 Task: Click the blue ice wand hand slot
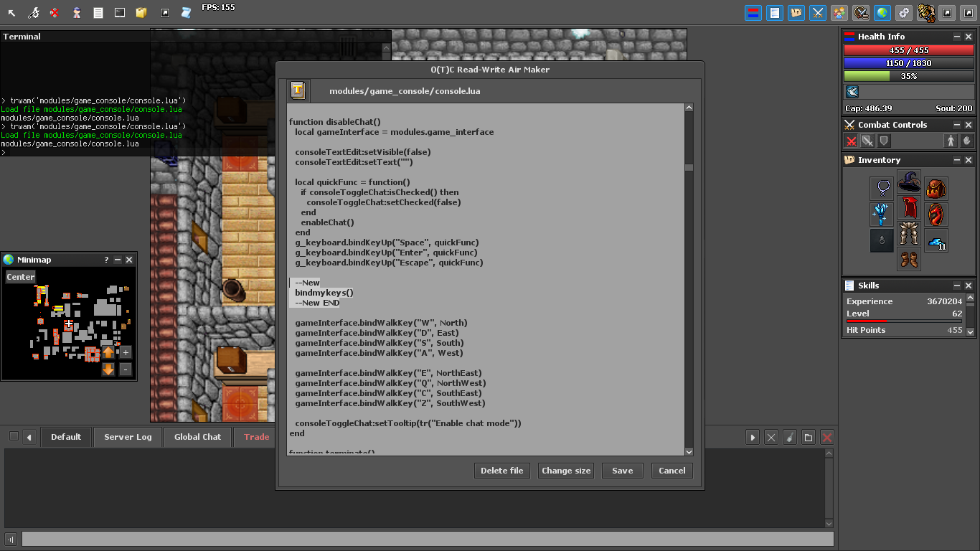pyautogui.click(x=882, y=215)
